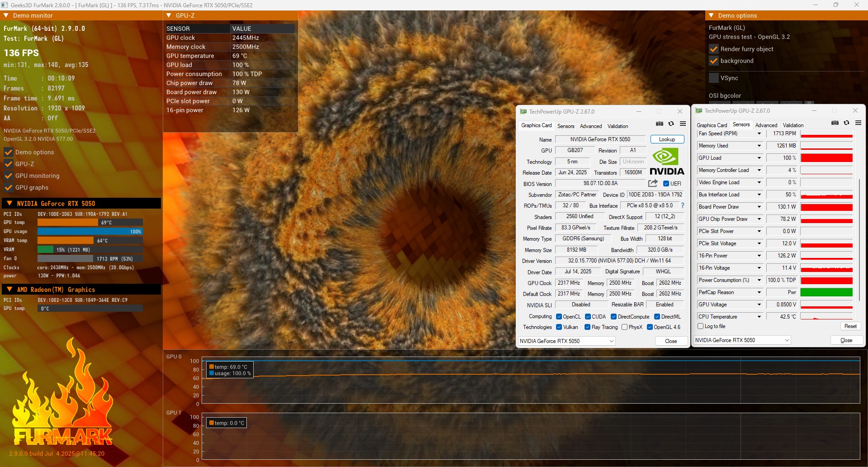
Task: Open hamburger menu in GPU-Z Graphics Card window
Action: 683,124
